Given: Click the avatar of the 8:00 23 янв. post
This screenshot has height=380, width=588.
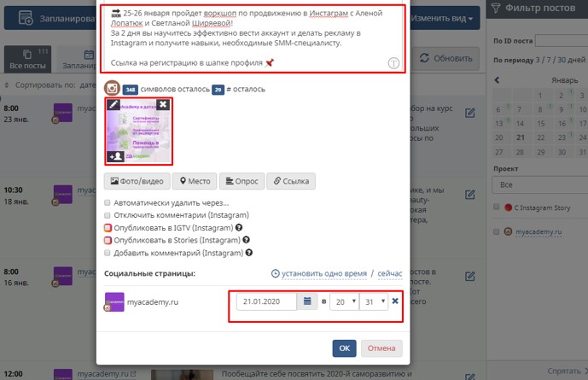Looking at the screenshot, I should pyautogui.click(x=62, y=113).
